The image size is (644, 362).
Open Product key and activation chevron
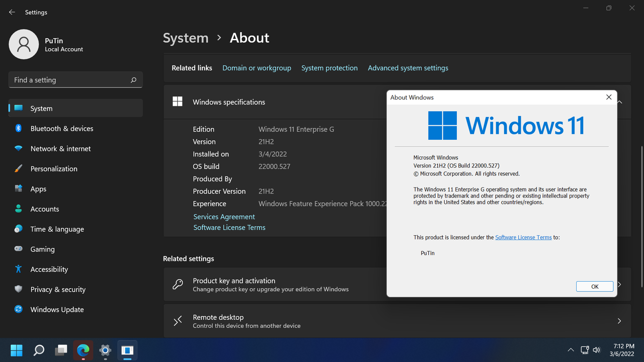click(619, 285)
